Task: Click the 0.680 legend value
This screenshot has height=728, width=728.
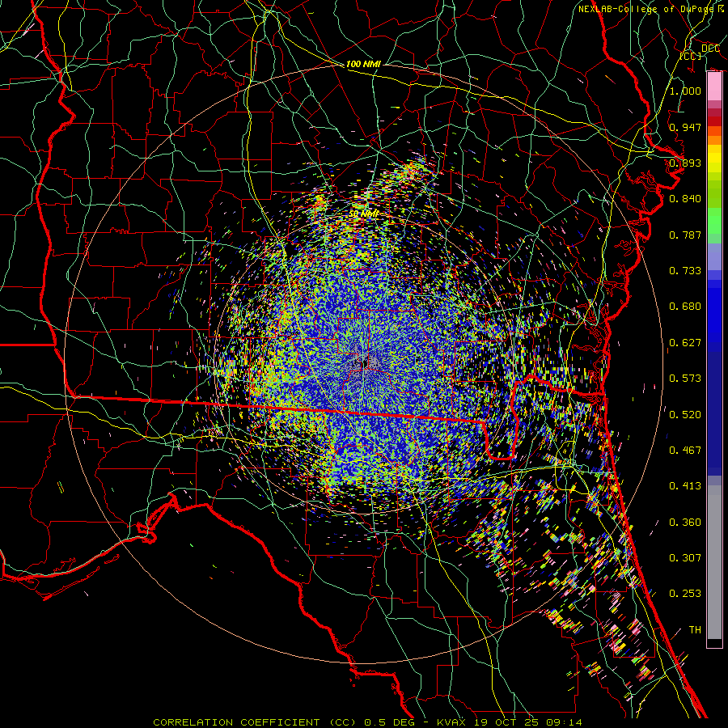Action: pos(685,307)
